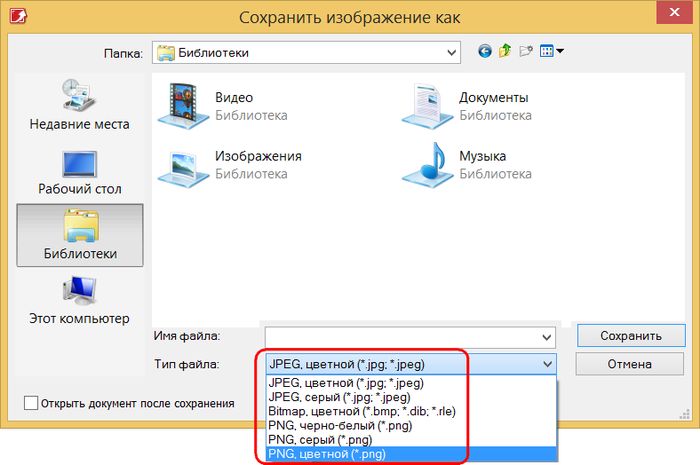Choose Bitmap, цветной file type

(411, 411)
